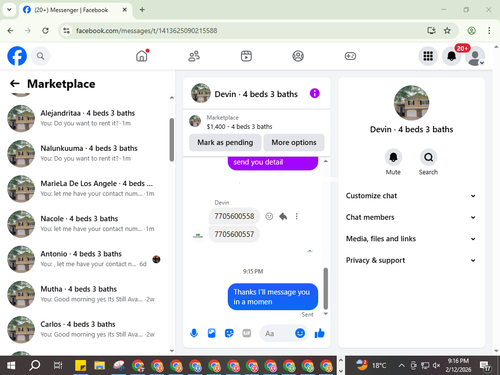The width and height of the screenshot is (500, 375).
Task: Click More options button for listing
Action: (294, 142)
